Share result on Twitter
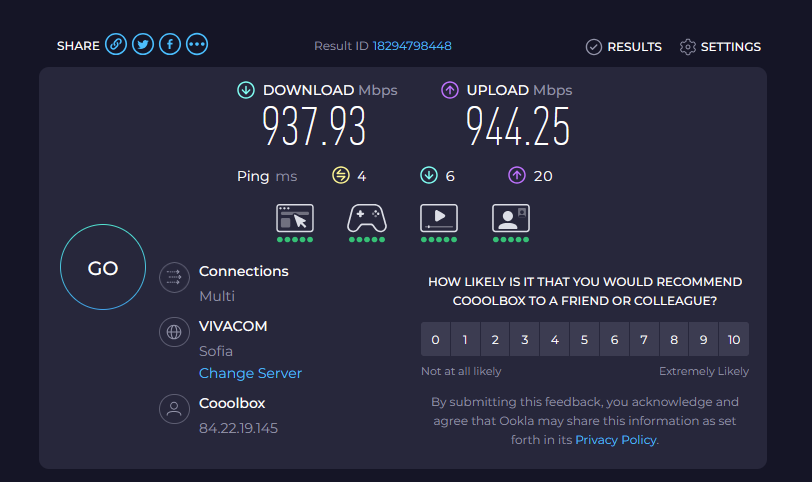812x482 pixels. click(143, 45)
